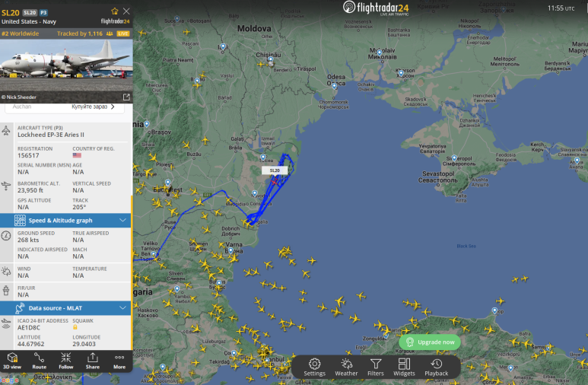The image size is (588, 385).
Task: Close the SL20 flight panel
Action: (127, 11)
